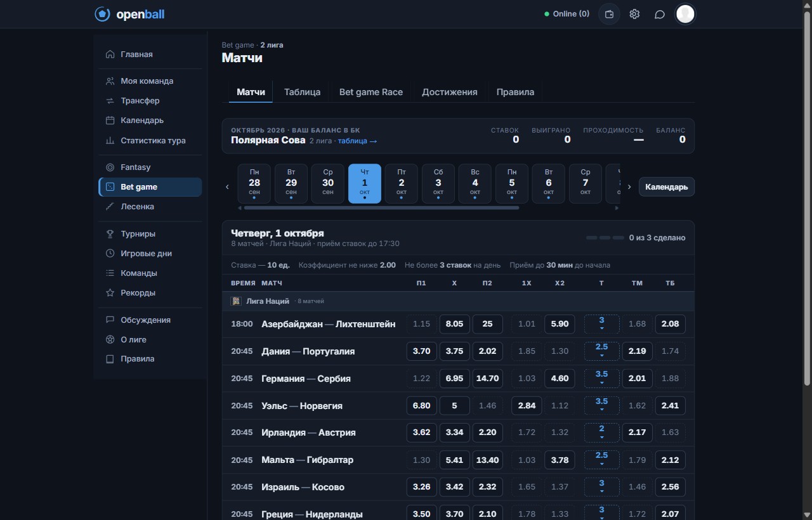Select 1X odds 2.84 for Уэльс — Норвегия
Image resolution: width=812 pixels, height=520 pixels.
[527, 406]
